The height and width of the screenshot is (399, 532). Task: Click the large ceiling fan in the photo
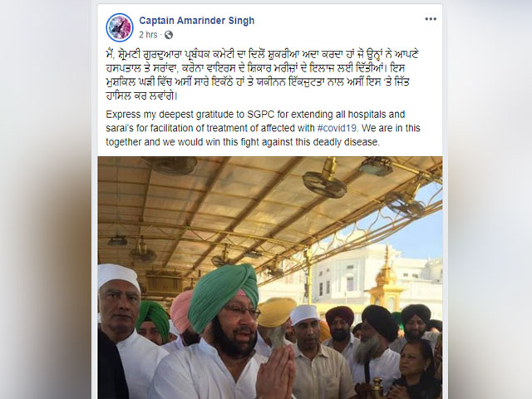point(325,180)
